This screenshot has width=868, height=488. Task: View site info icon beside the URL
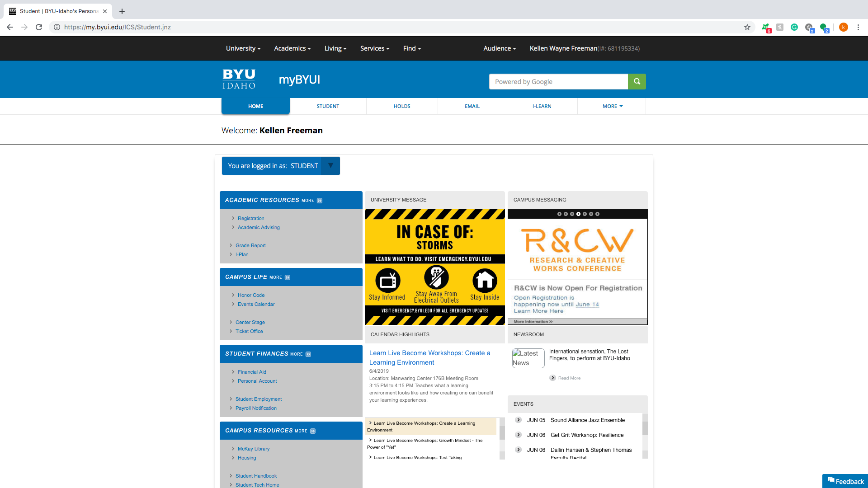click(x=57, y=27)
